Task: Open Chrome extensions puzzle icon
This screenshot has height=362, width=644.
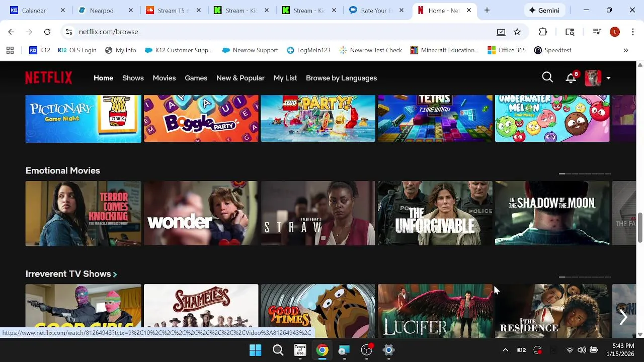Action: pyautogui.click(x=543, y=32)
